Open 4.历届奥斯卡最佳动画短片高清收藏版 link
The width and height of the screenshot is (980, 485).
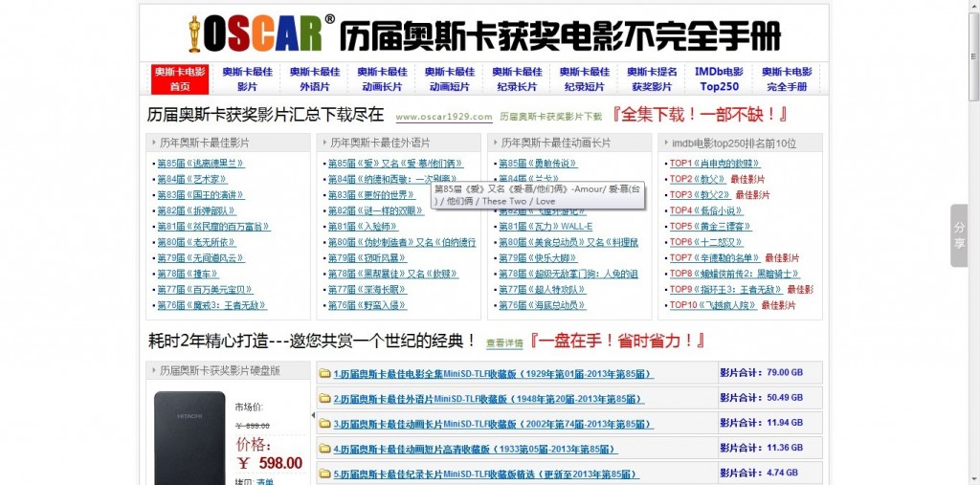476,450
